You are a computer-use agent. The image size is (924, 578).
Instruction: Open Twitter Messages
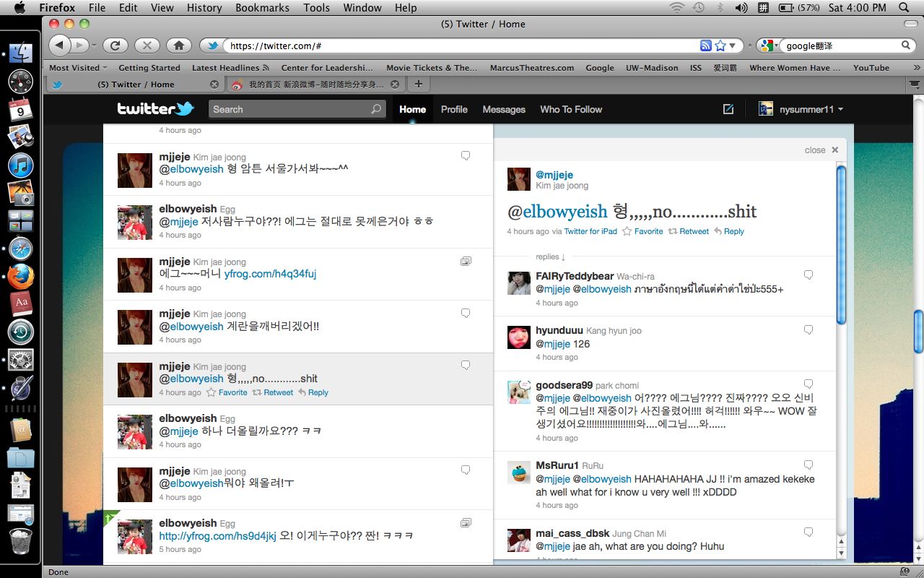(504, 109)
